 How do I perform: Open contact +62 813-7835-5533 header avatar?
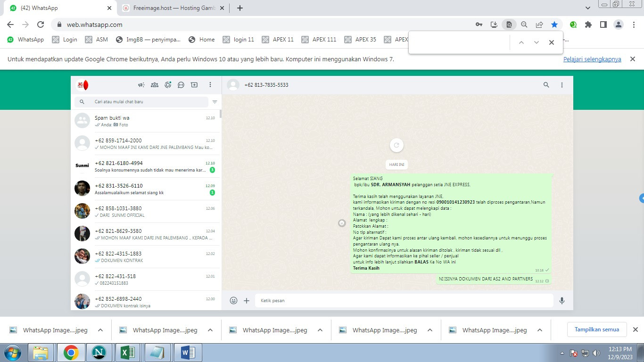tap(233, 85)
